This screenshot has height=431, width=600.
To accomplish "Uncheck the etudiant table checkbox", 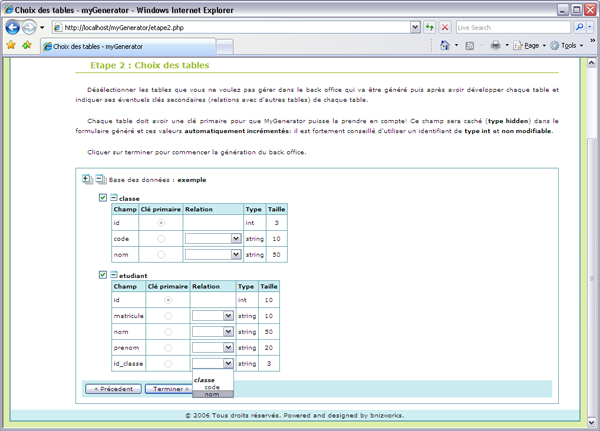I will pos(103,274).
